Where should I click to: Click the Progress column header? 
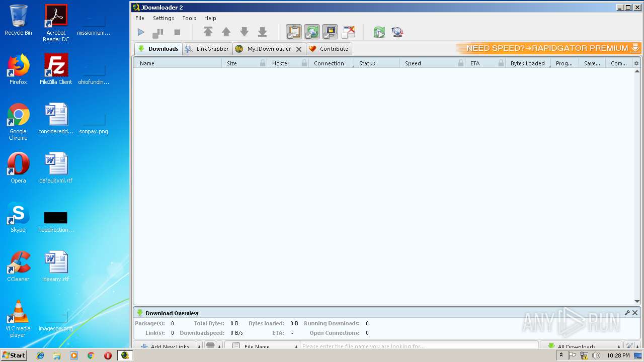565,63
